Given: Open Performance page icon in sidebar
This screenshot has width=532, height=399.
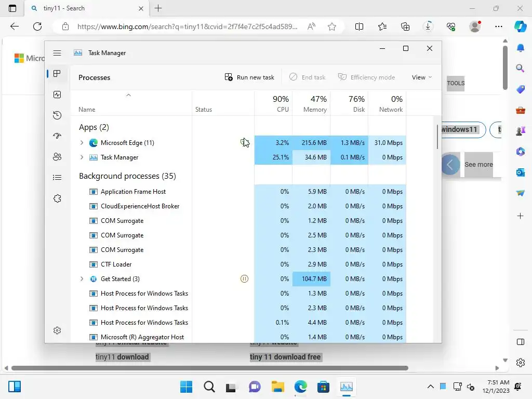Looking at the screenshot, I should coord(57,95).
